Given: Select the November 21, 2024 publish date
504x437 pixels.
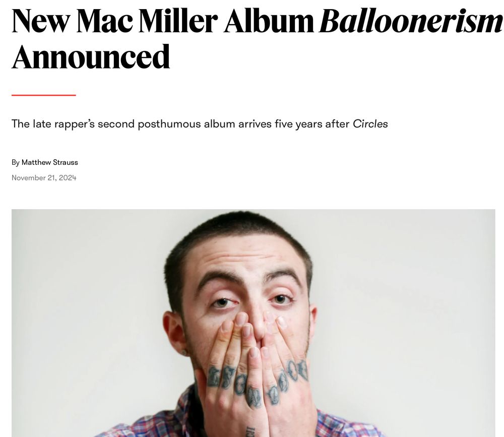Looking at the screenshot, I should (44, 178).
